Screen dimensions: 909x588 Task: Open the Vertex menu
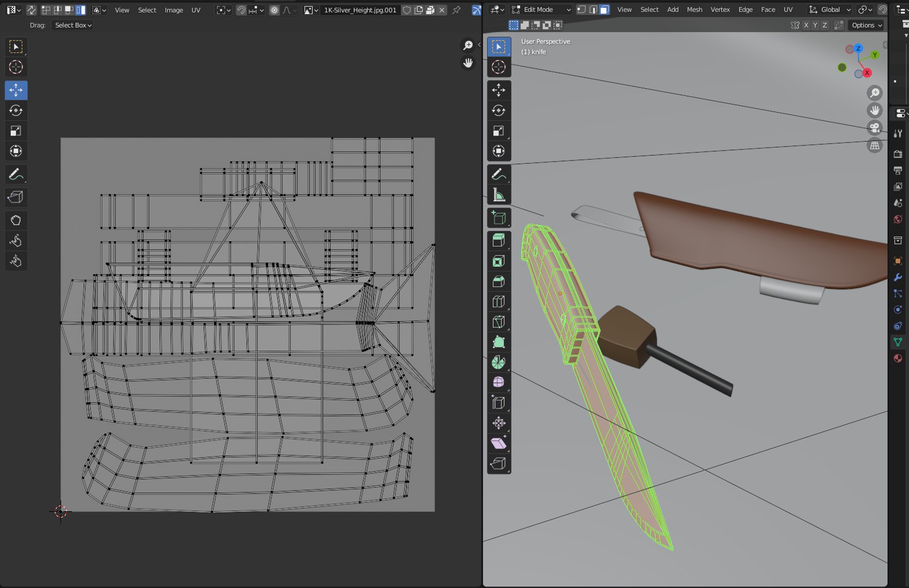coord(720,9)
